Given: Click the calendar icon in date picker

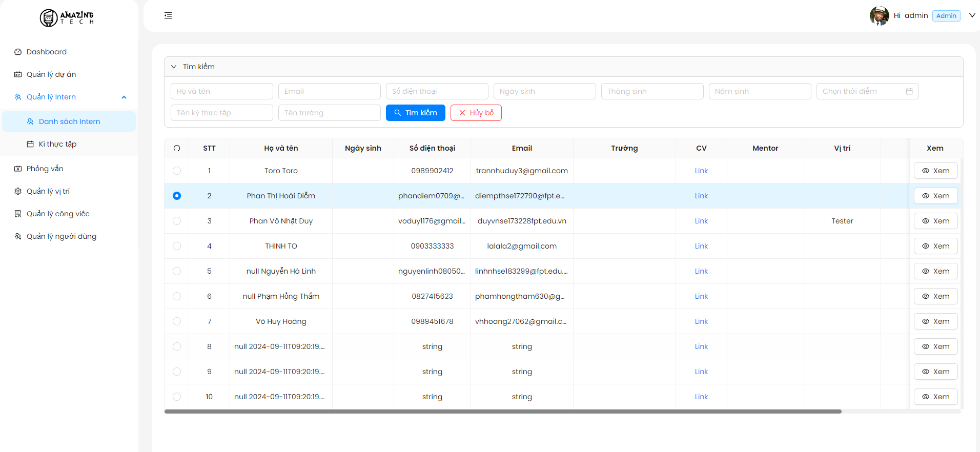Looking at the screenshot, I should [x=909, y=91].
